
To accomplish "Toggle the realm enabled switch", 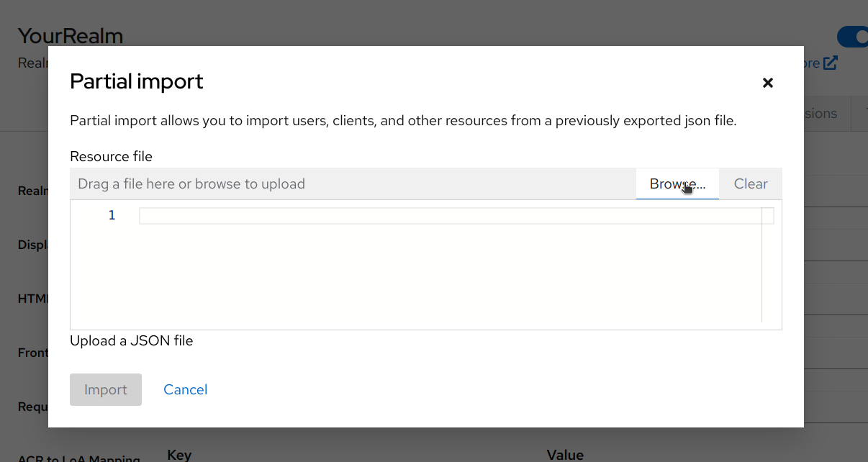I will [x=852, y=37].
